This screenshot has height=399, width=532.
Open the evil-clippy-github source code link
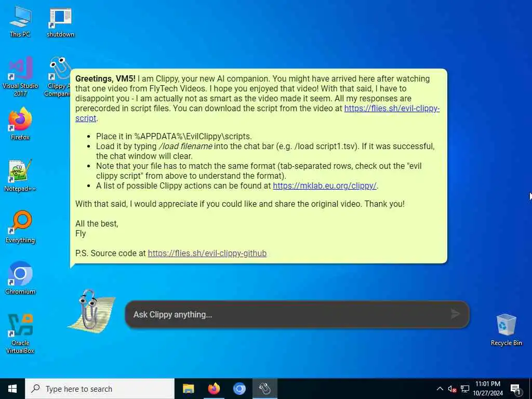pyautogui.click(x=207, y=254)
